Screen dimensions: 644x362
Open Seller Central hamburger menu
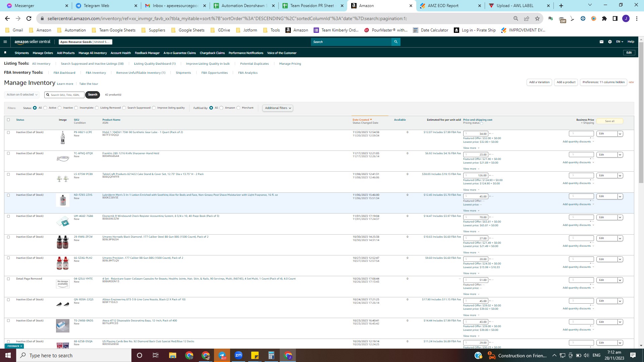[5, 42]
